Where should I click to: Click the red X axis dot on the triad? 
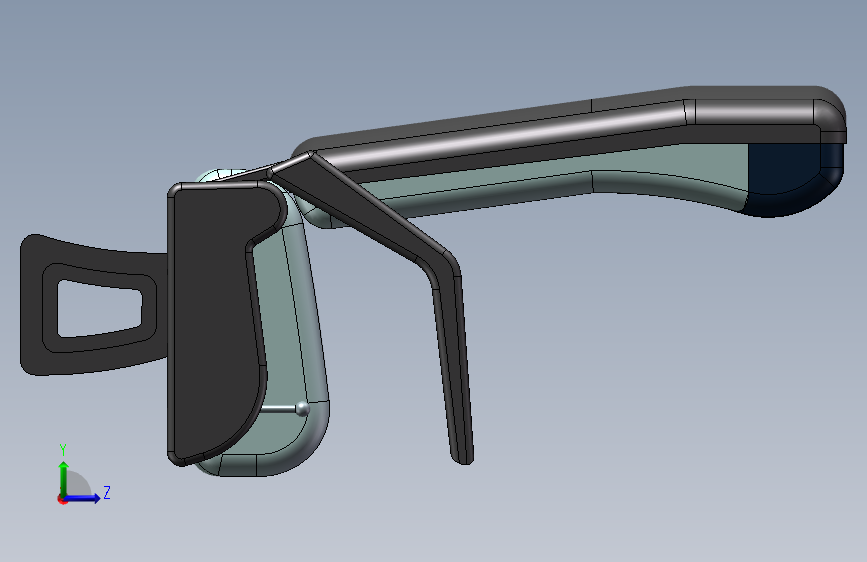click(61, 499)
